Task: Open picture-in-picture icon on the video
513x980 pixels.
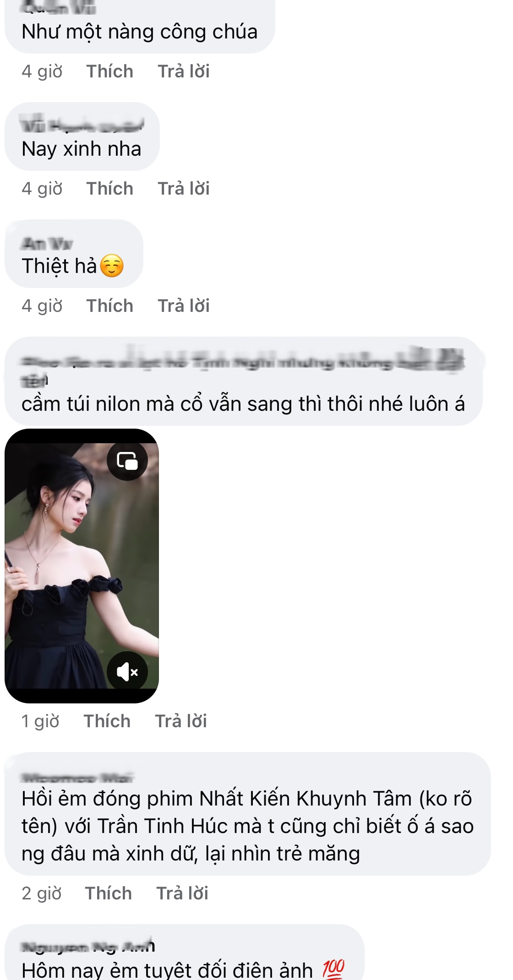Action: (127, 460)
